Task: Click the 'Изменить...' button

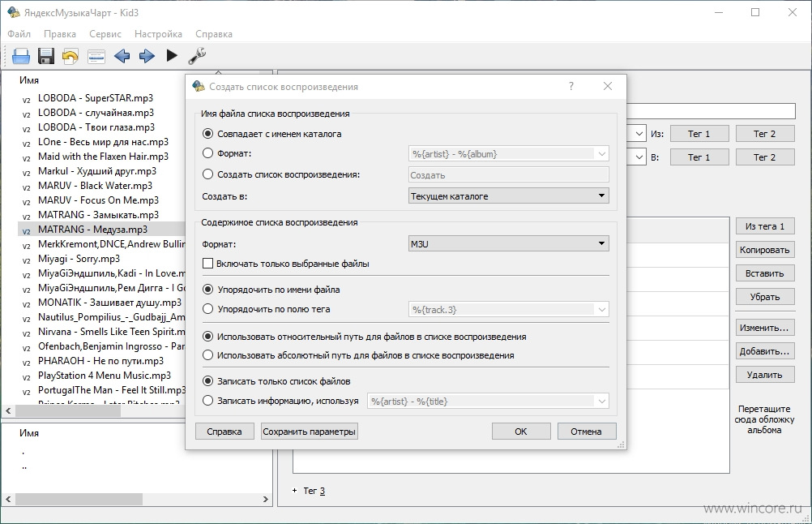Action: tap(765, 328)
